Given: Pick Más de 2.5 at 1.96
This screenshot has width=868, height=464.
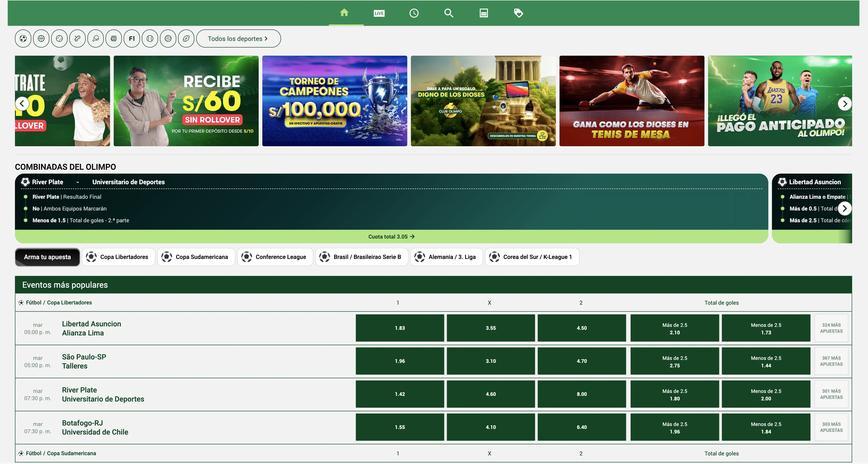Looking at the screenshot, I should (675, 427).
